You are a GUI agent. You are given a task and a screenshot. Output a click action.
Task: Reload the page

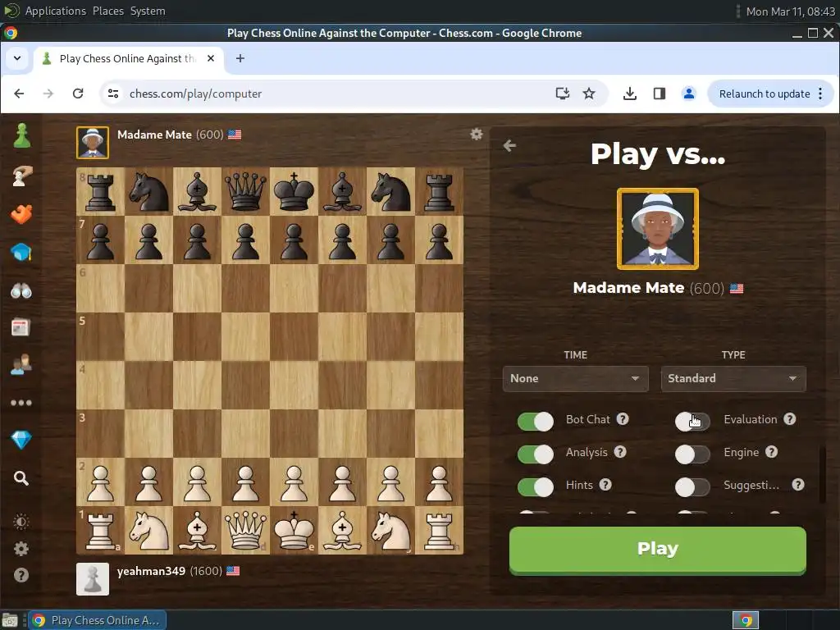[x=78, y=94]
